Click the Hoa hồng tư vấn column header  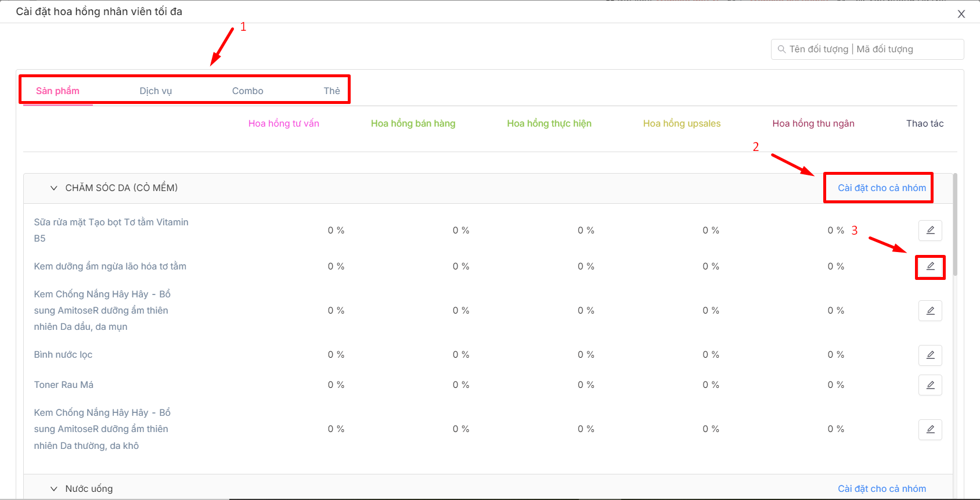pos(283,124)
